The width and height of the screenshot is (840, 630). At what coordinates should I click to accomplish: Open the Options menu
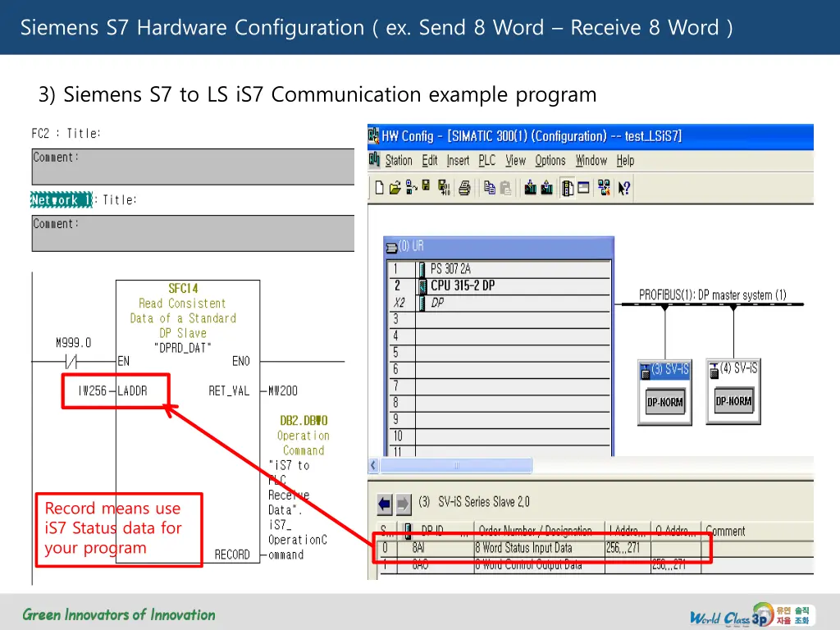[x=550, y=160]
